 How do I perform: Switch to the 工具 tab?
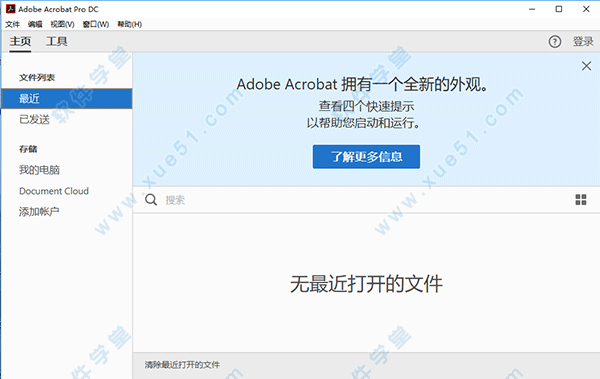57,41
